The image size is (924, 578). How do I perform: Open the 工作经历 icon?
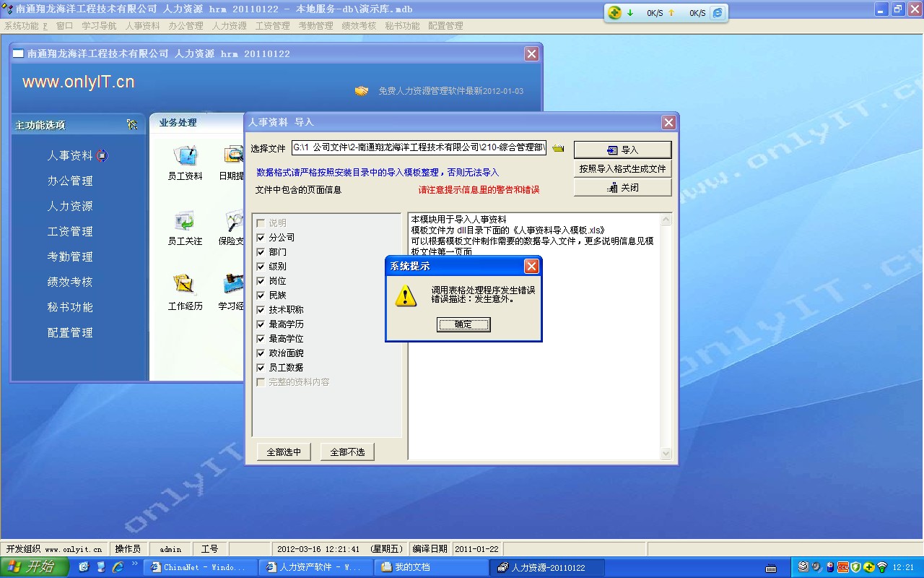[185, 285]
